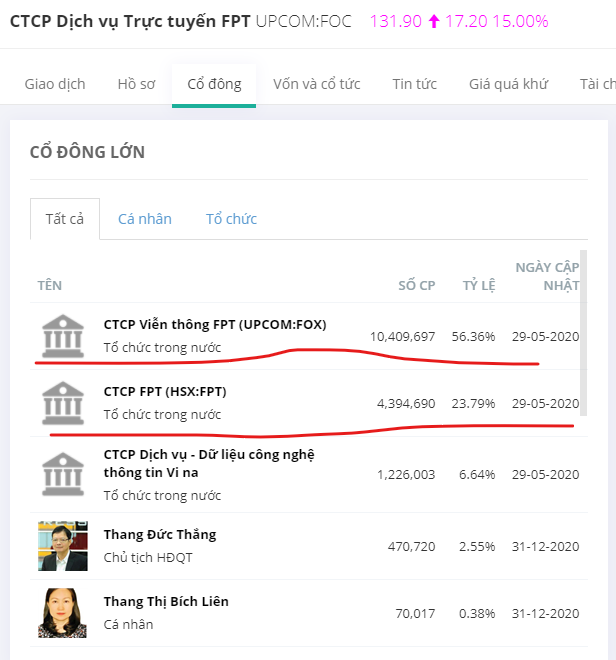Screen dimensions: 616x660
Task: Select the Cổ đông tab
Action: 214,84
